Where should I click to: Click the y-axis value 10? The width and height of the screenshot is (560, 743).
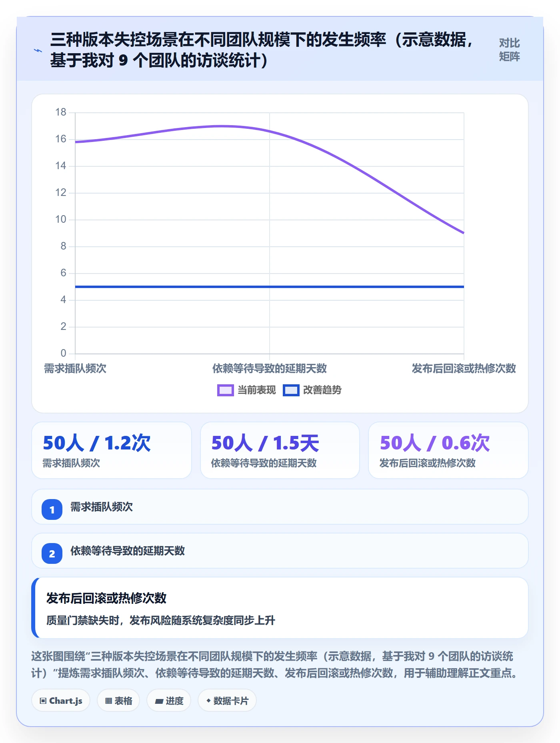tap(61, 220)
